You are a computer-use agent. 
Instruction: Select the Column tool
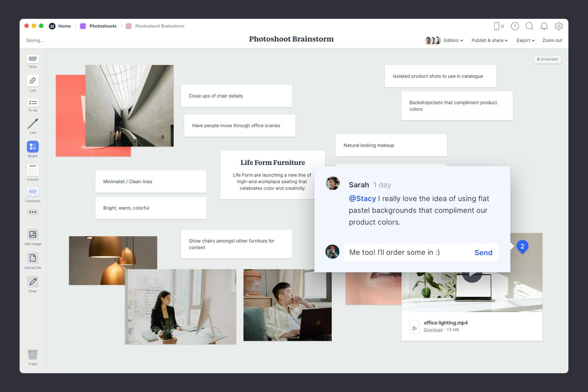pyautogui.click(x=33, y=170)
